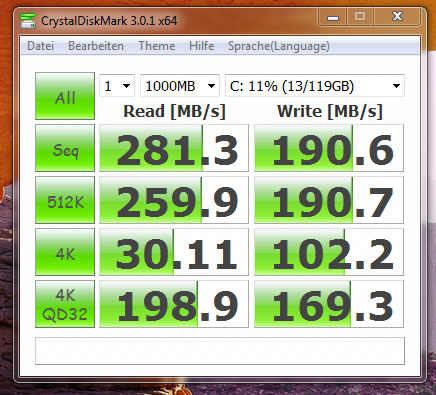Viewport: 436px width, 395px height.
Task: Click the 4K QD32 write result 169.3
Action: pos(329,304)
